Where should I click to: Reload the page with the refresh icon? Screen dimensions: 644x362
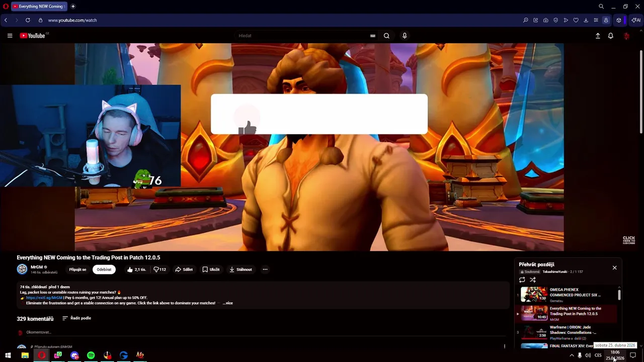point(28,20)
